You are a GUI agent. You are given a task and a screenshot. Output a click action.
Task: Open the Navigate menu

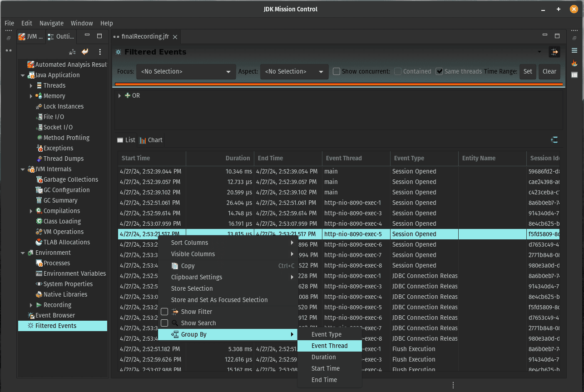(51, 23)
